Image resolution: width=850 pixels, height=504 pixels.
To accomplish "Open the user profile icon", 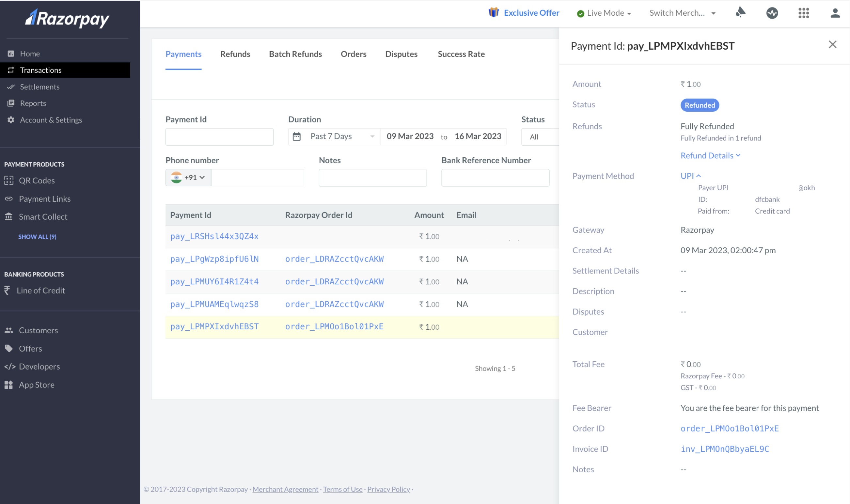I will [835, 13].
